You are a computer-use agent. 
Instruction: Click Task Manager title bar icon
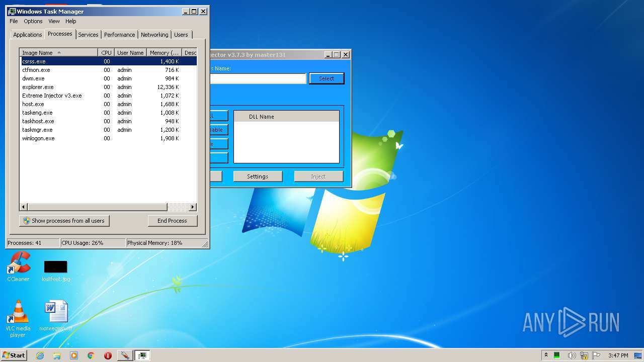coord(12,11)
